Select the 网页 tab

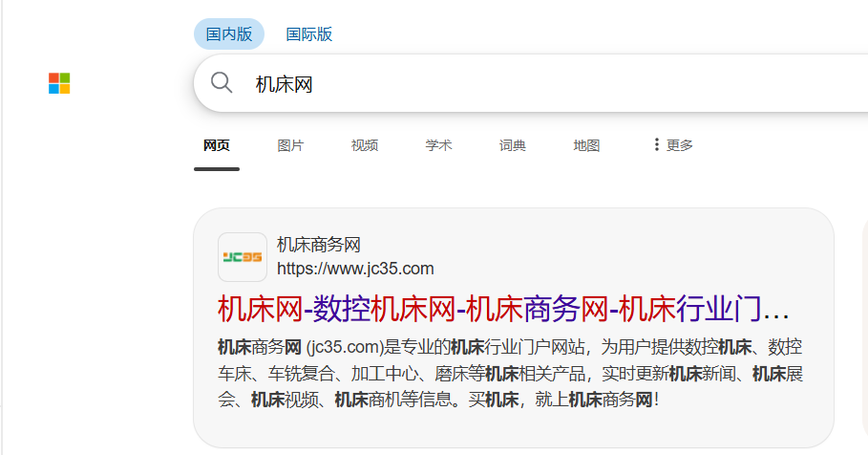pos(217,145)
